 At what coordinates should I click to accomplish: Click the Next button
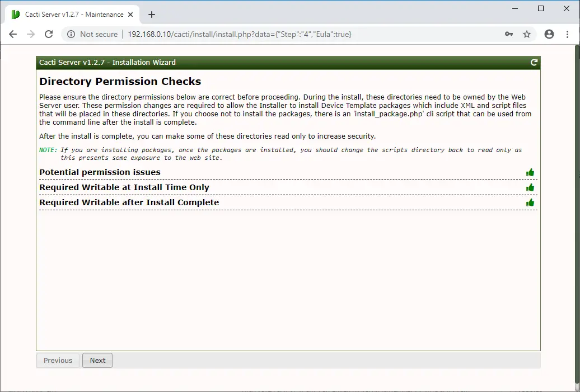97,360
